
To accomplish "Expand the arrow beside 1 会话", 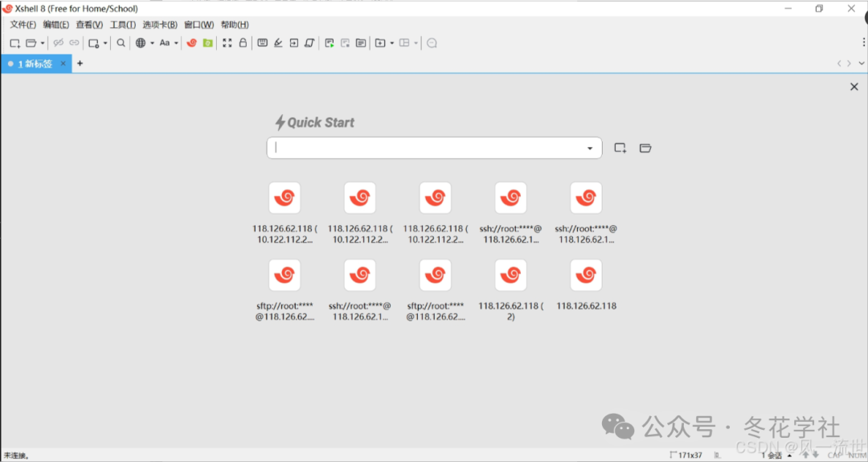I will pyautogui.click(x=789, y=456).
